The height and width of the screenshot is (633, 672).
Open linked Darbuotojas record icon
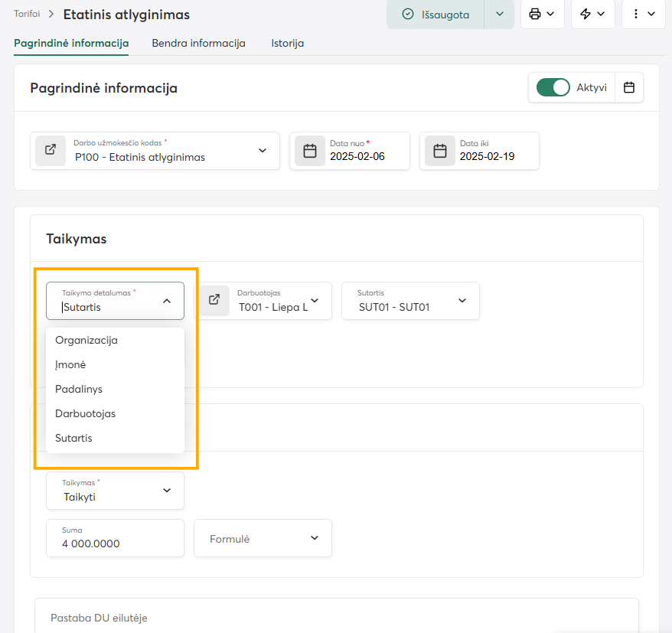[x=214, y=301]
